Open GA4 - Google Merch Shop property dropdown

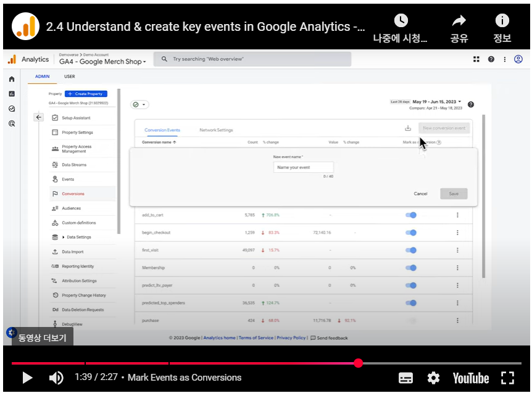click(102, 62)
